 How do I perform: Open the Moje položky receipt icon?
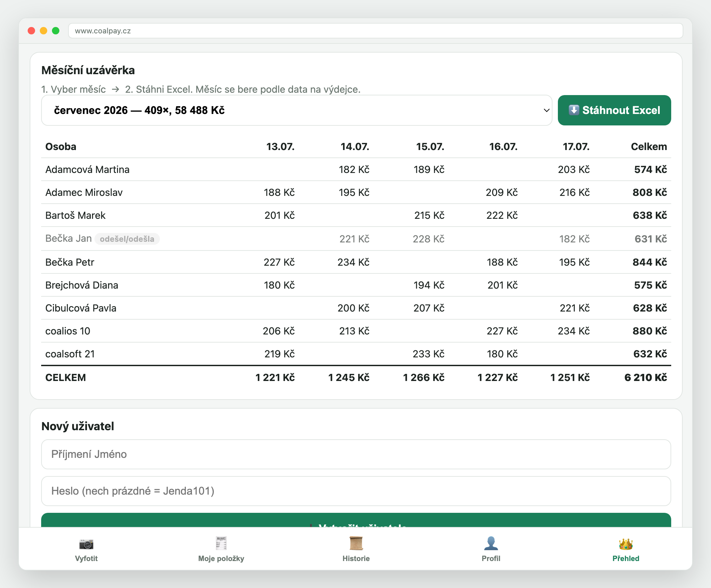click(221, 543)
